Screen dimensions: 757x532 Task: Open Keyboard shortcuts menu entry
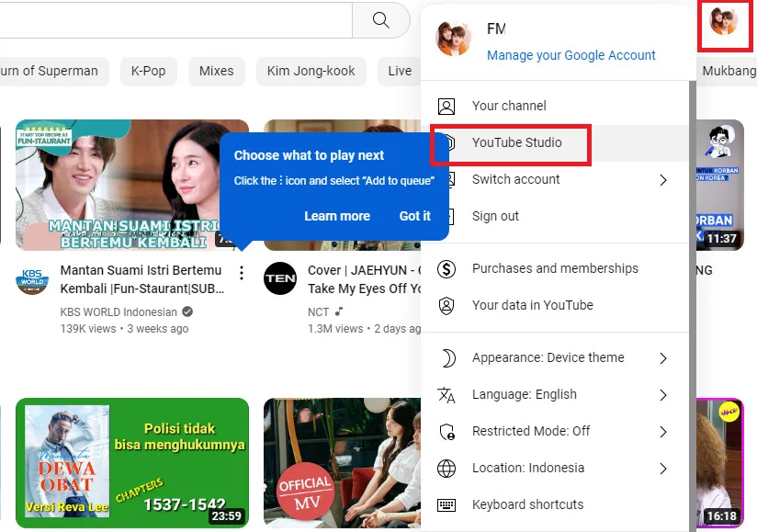pyautogui.click(x=555, y=505)
